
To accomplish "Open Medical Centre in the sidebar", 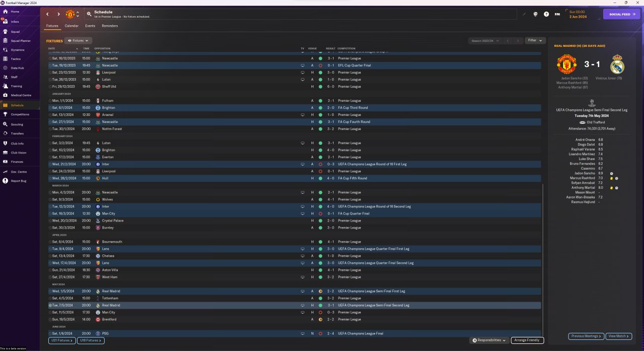I will point(20,95).
